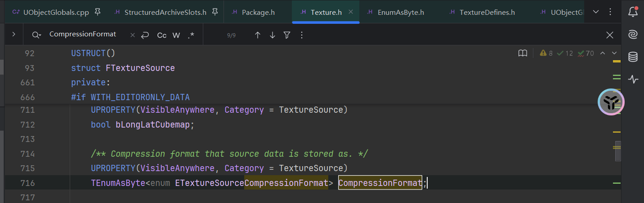
Task: Open search history dropdown magnifier
Action: (36, 35)
